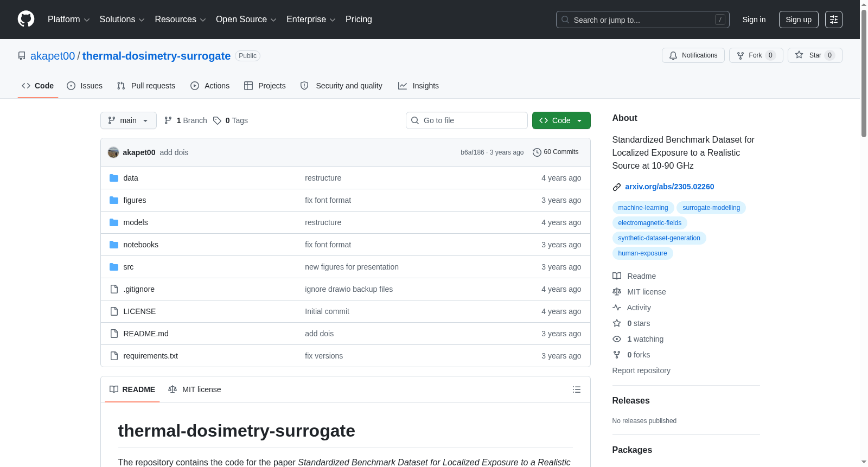
Task: Click the eye icon beside watching
Action: pyautogui.click(x=617, y=339)
